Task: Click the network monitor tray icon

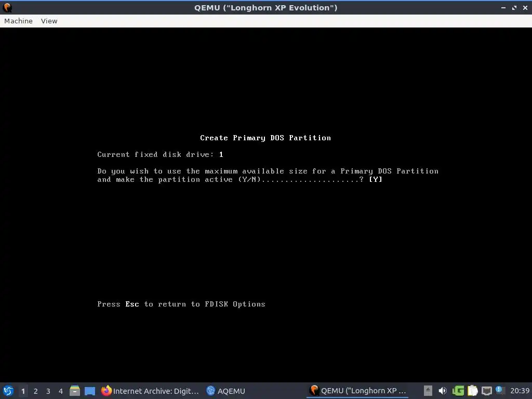Action: click(487, 391)
